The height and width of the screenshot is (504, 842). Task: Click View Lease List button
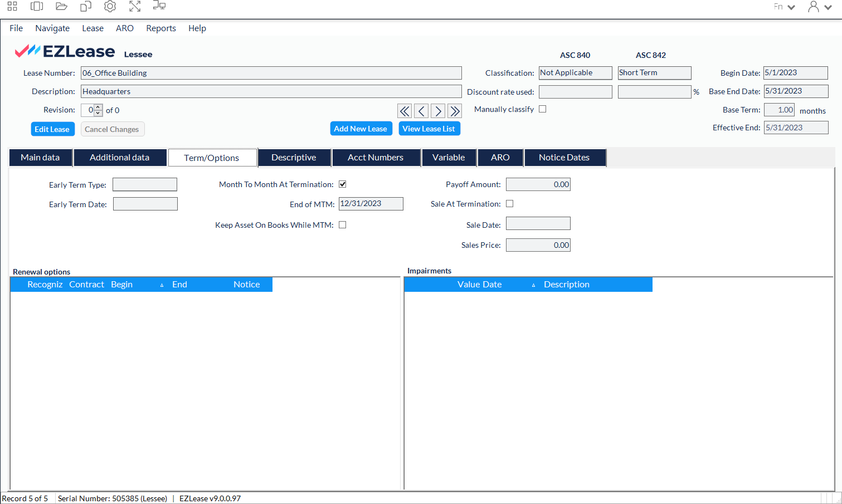pyautogui.click(x=429, y=129)
